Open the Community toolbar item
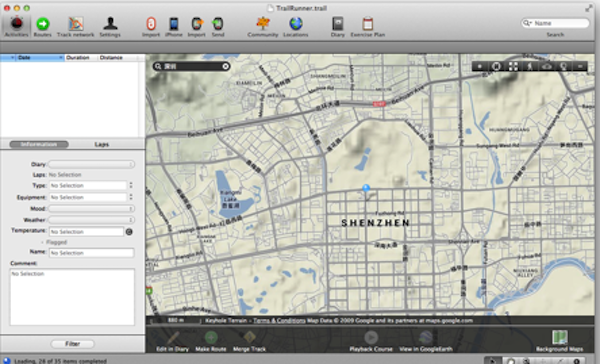Viewport: 600px width, 364px height. (263, 27)
